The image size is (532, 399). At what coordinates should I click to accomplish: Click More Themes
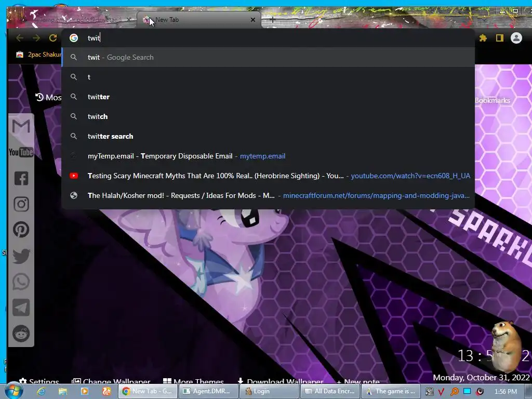coord(193,381)
